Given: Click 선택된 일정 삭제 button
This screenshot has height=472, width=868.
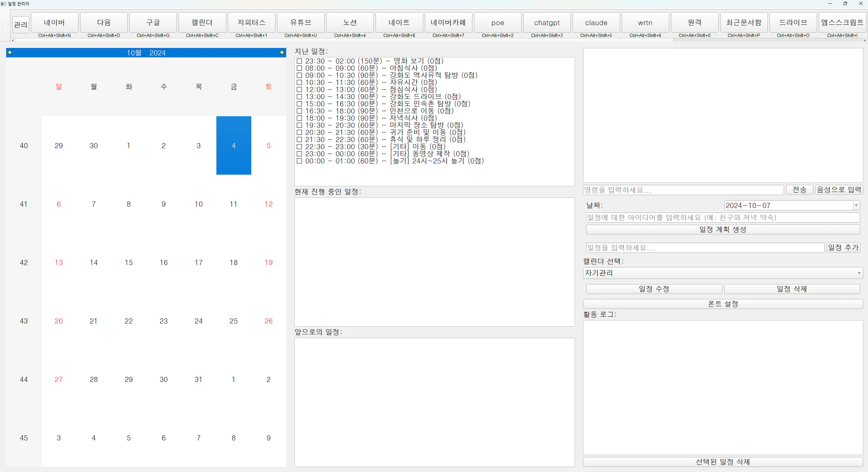Looking at the screenshot, I should tap(723, 462).
